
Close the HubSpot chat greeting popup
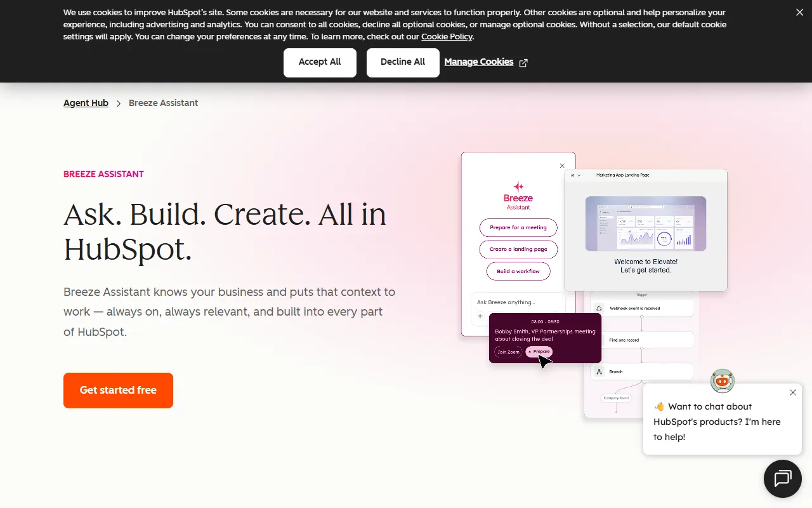point(793,392)
